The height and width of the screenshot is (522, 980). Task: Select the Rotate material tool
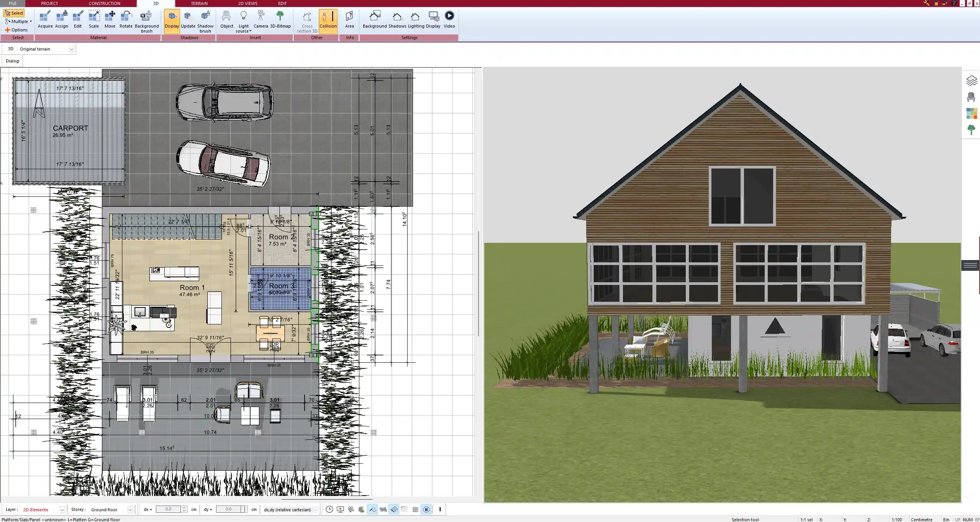coord(126,20)
